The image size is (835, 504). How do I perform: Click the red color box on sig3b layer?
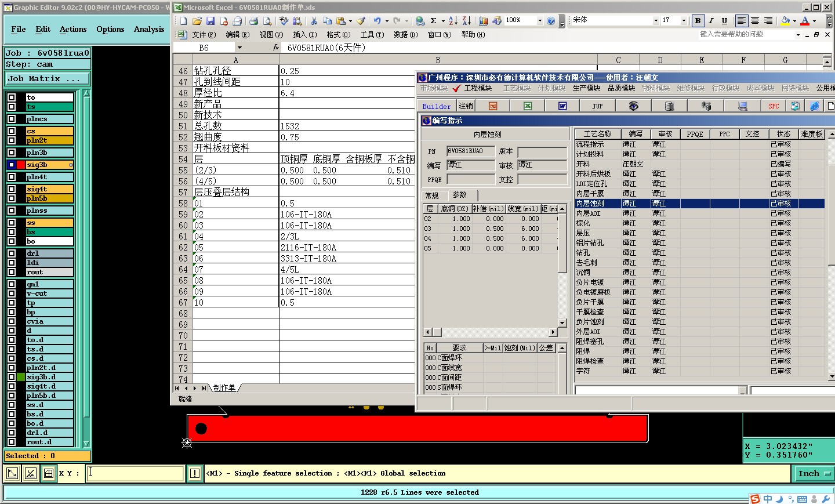tap(21, 165)
